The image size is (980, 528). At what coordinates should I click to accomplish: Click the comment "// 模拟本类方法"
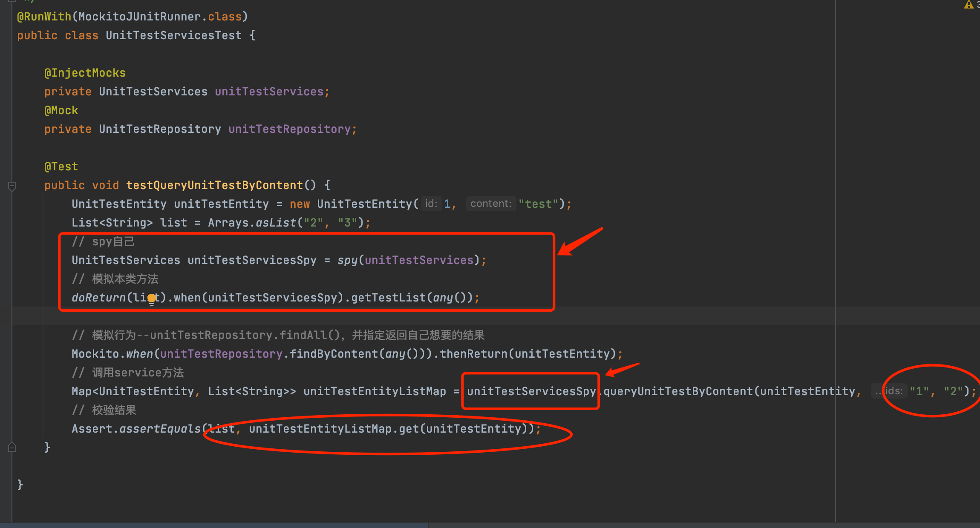pos(115,279)
